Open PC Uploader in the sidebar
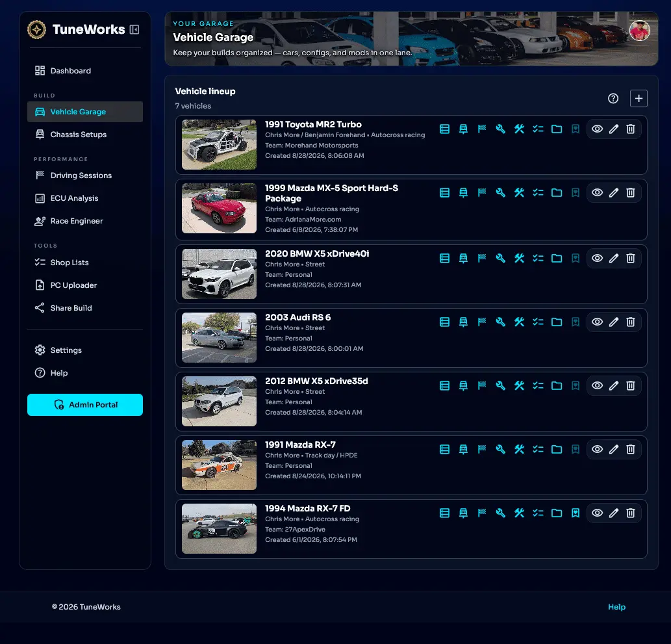This screenshot has height=644, width=671. [84, 285]
